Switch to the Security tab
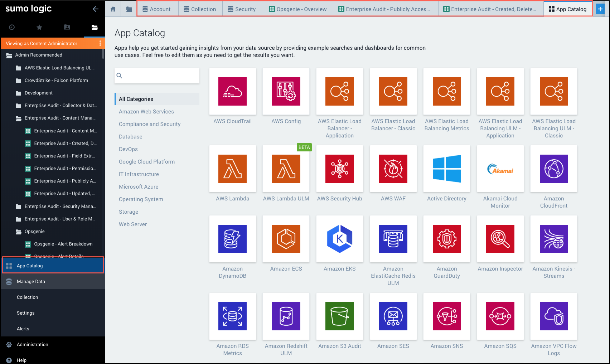 (242, 9)
